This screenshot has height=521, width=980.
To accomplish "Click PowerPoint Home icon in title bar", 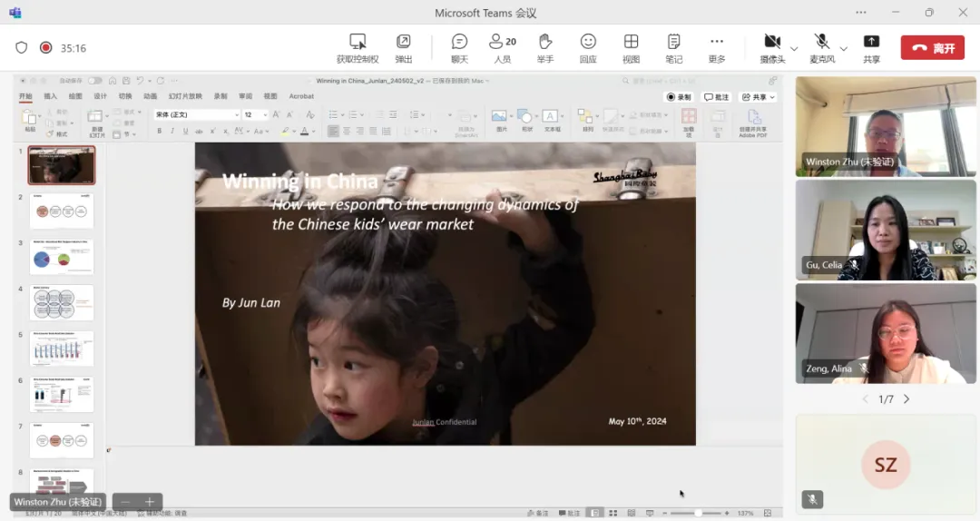I will (113, 81).
